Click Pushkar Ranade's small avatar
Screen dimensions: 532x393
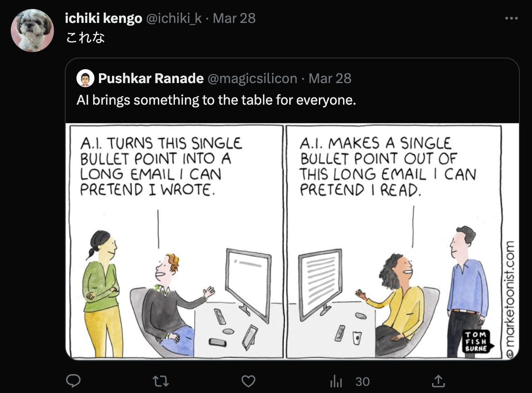click(85, 78)
